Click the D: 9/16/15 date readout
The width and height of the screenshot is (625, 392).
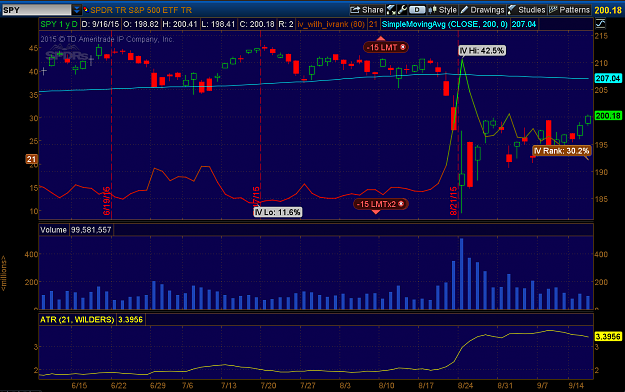pyautogui.click(x=100, y=24)
